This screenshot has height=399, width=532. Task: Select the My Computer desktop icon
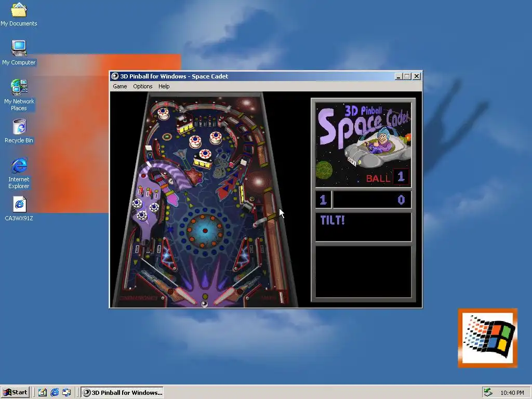click(x=19, y=53)
